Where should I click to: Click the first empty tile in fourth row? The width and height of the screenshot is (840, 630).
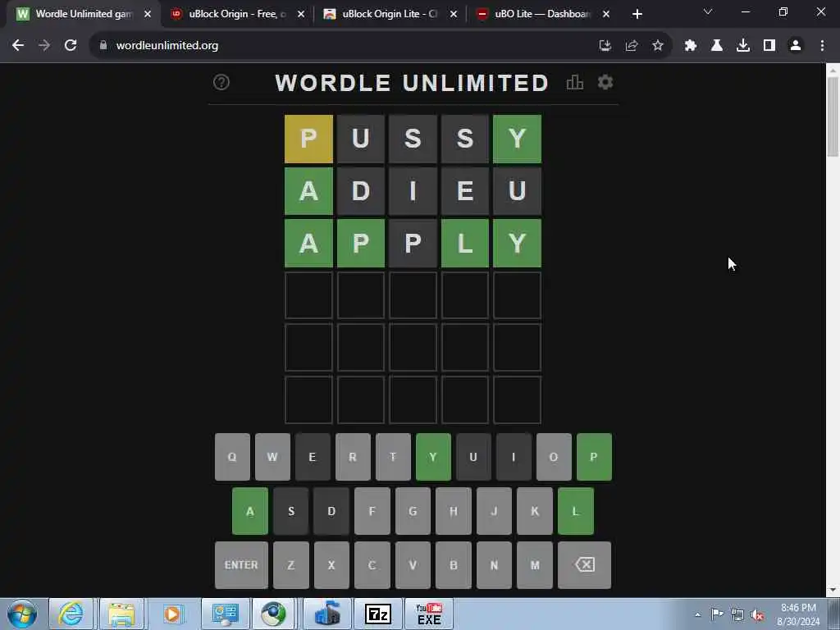tap(308, 295)
